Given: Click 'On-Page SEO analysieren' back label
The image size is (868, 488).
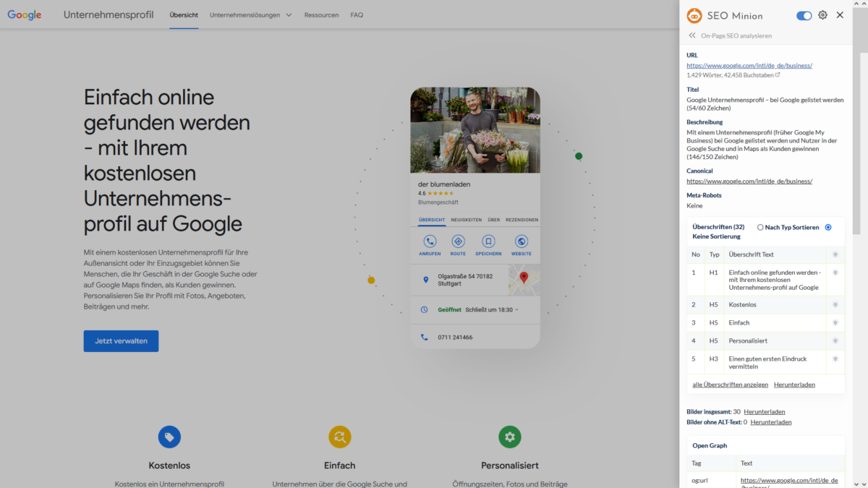Looking at the screenshot, I should point(736,35).
